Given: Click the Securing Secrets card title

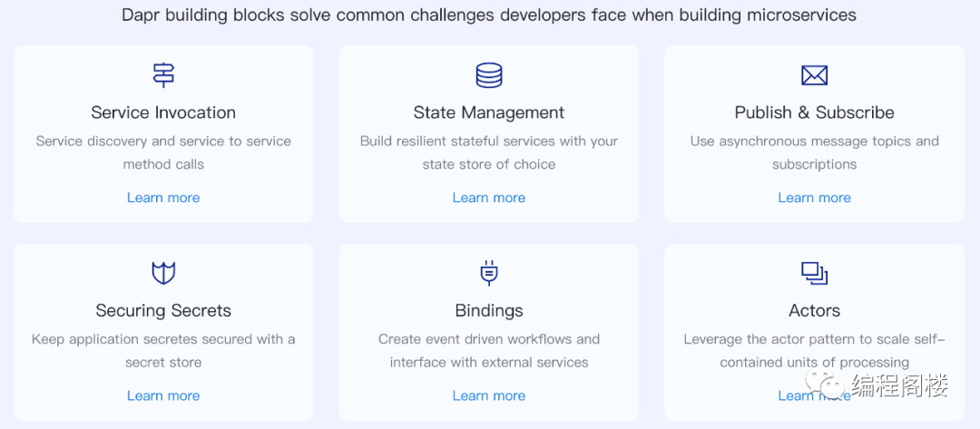Looking at the screenshot, I should coord(163,310).
